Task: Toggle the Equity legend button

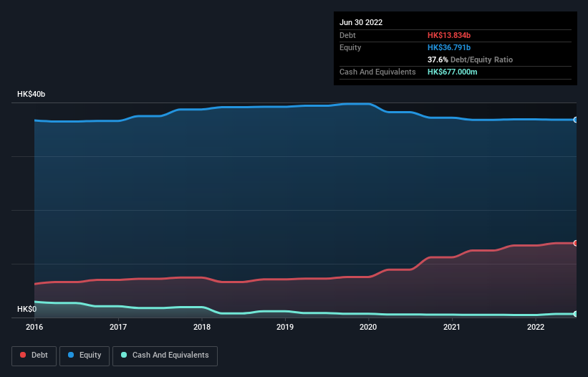Action: [85, 355]
